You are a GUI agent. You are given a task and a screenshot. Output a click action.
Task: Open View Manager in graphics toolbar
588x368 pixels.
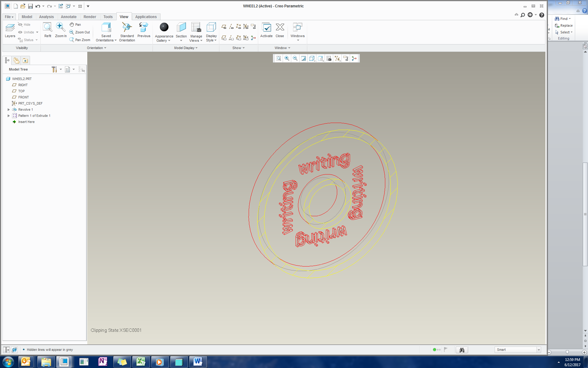329,59
